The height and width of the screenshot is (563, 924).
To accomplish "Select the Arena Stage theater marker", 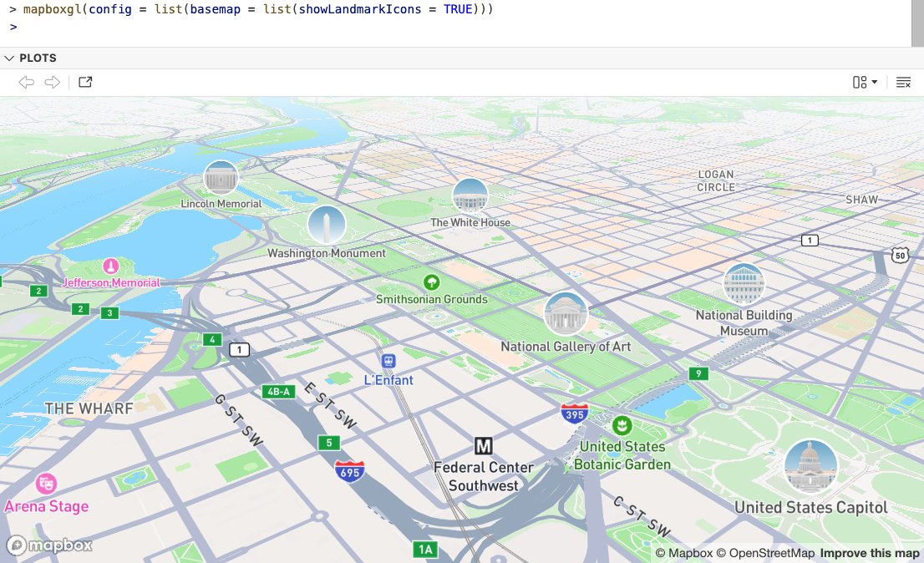I will [46, 484].
